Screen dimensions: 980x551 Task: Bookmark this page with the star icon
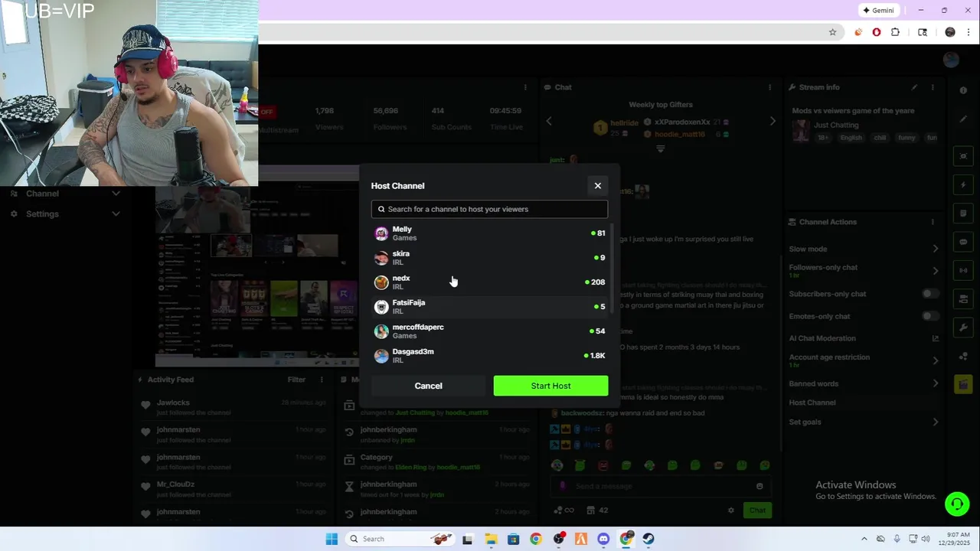click(832, 32)
